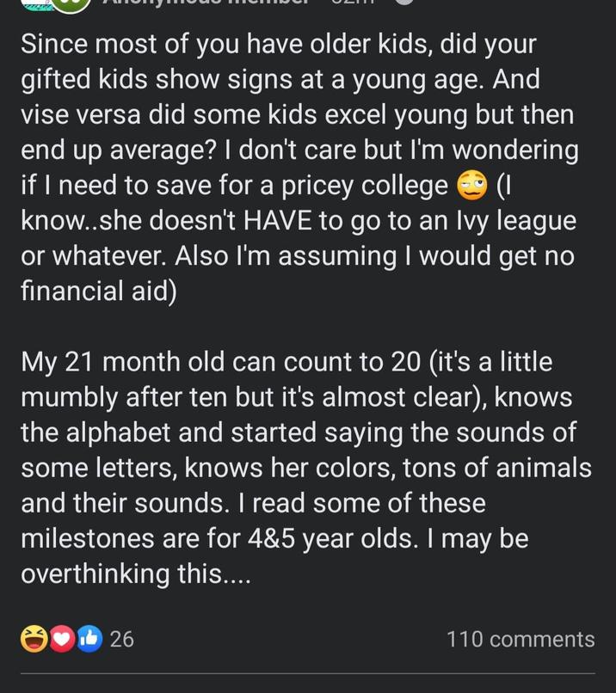This screenshot has height=693, width=616.
Task: Click the phrase "overthinking this...." in the post
Action: coord(135,573)
